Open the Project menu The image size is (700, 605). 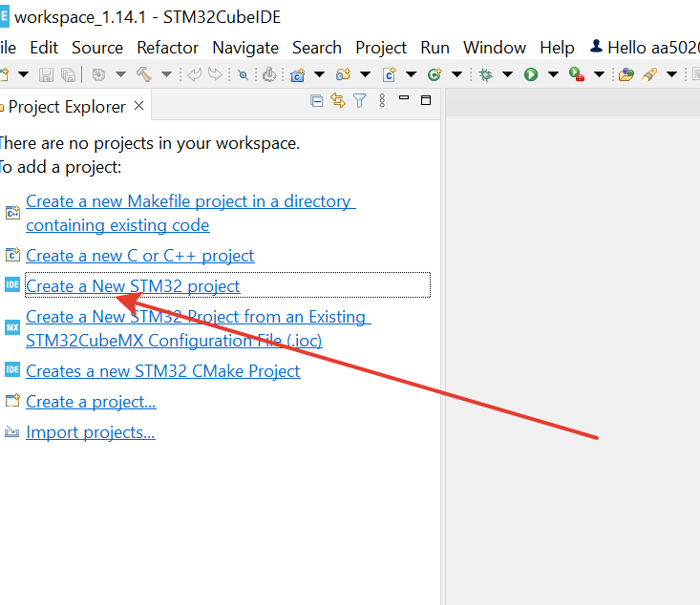click(381, 47)
